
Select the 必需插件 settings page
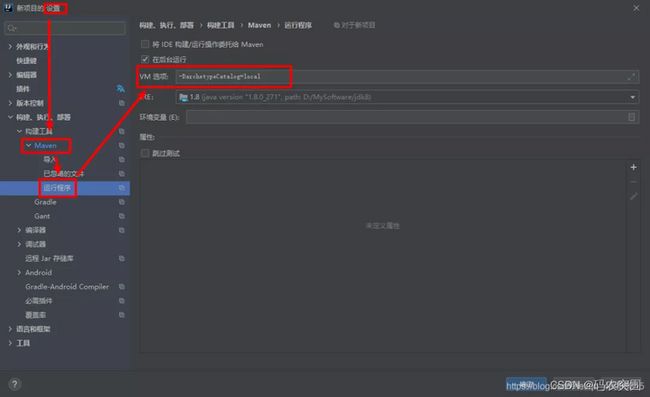(x=39, y=300)
